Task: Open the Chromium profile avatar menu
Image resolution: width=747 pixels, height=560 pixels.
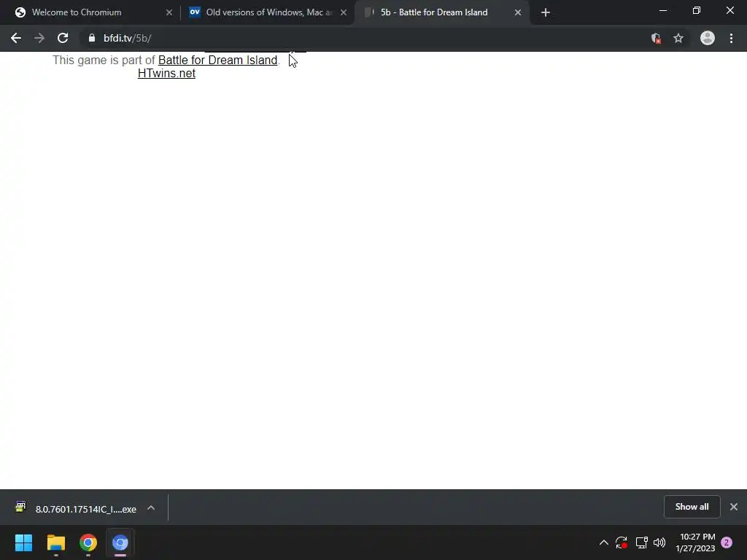Action: (x=708, y=38)
